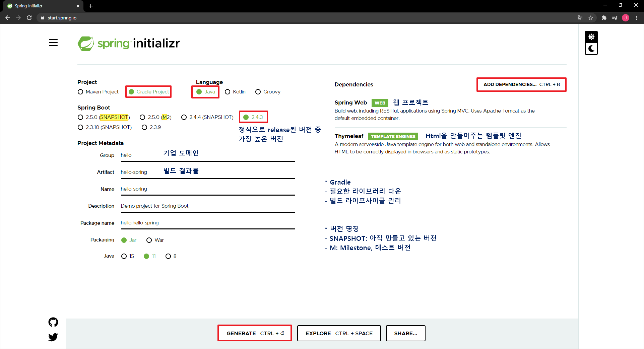Select Spring Boot 2.4.3
The image size is (644, 349).
coord(253,117)
